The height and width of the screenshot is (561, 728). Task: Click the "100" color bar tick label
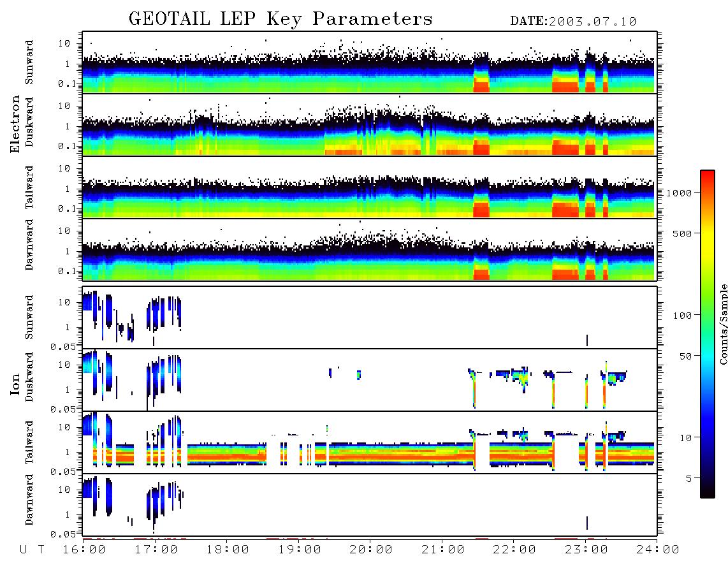(x=683, y=316)
